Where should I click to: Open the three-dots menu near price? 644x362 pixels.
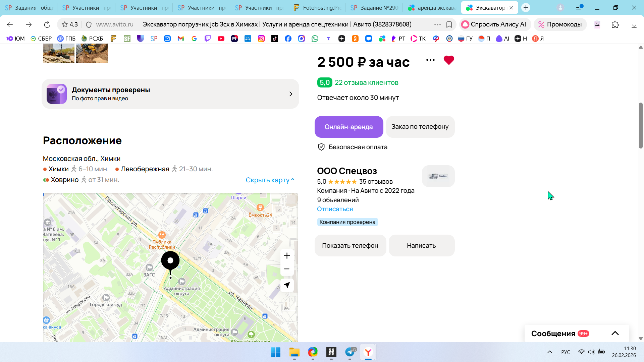tap(430, 60)
